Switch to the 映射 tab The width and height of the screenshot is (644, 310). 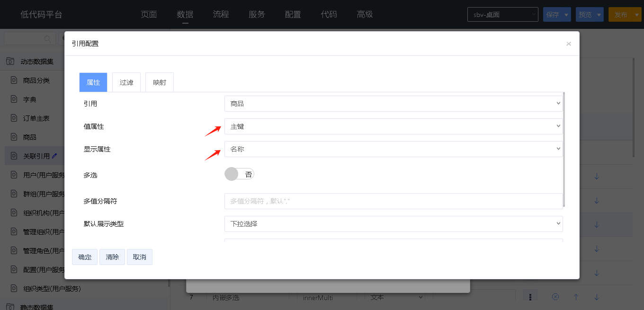pyautogui.click(x=160, y=82)
